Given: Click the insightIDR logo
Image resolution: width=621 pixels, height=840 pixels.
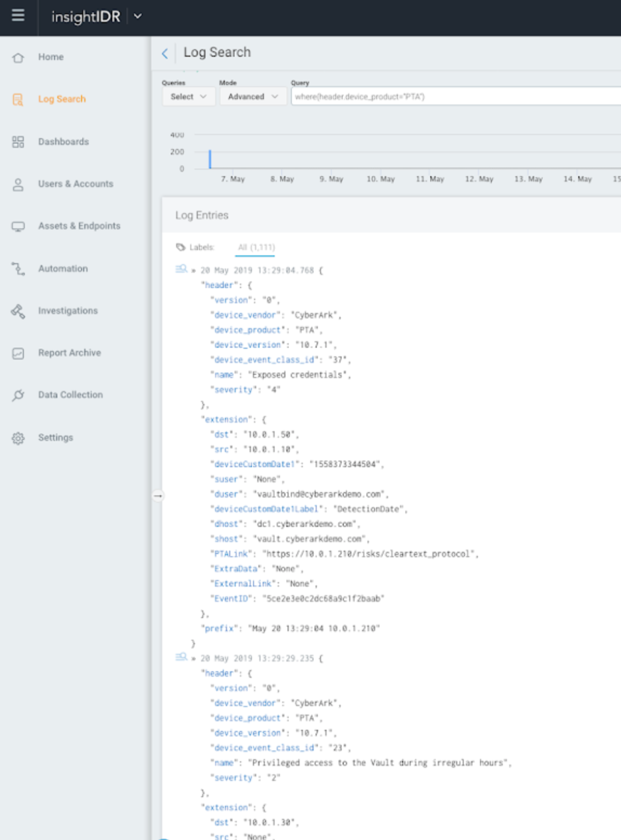Looking at the screenshot, I should coord(86,17).
